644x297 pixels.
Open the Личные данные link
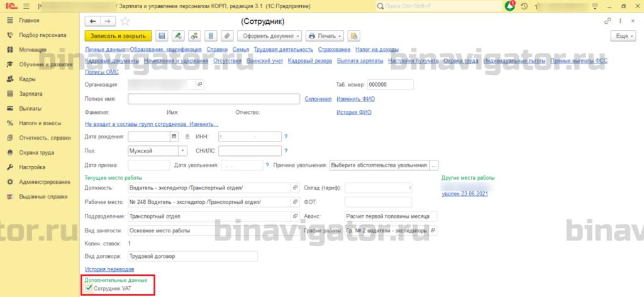pos(105,49)
